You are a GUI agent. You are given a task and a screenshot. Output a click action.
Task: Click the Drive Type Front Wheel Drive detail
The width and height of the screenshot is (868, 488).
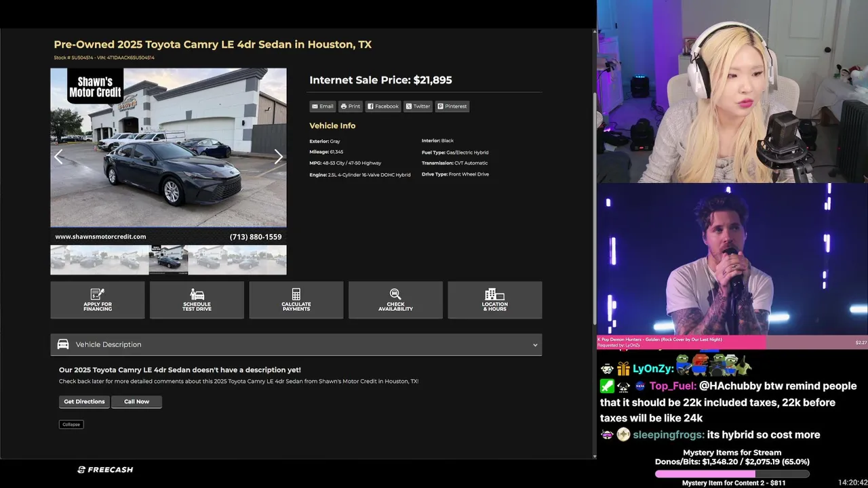click(455, 174)
